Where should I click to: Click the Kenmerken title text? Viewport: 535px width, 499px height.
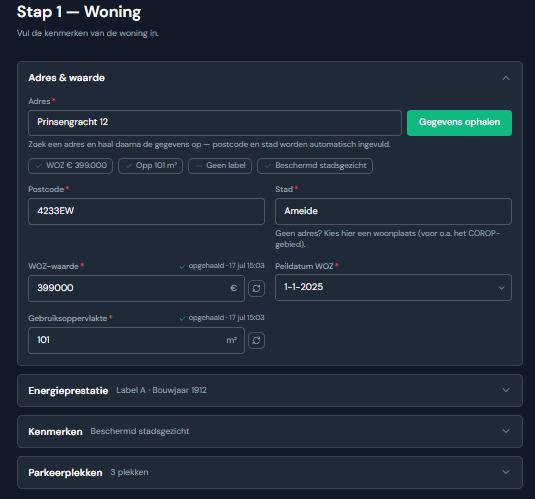[x=55, y=431]
